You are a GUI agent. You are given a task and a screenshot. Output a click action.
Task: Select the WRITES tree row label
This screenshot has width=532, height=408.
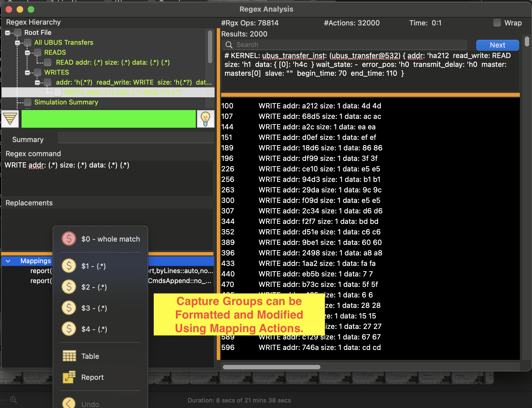(56, 72)
